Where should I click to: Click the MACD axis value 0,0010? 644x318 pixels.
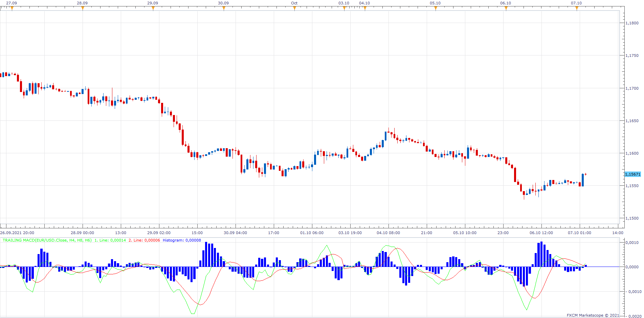coord(632,243)
